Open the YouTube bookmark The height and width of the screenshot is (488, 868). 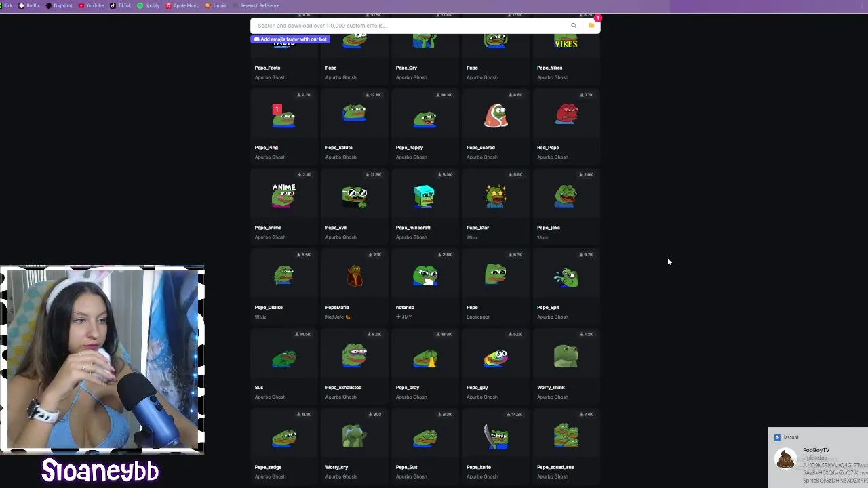click(92, 5)
